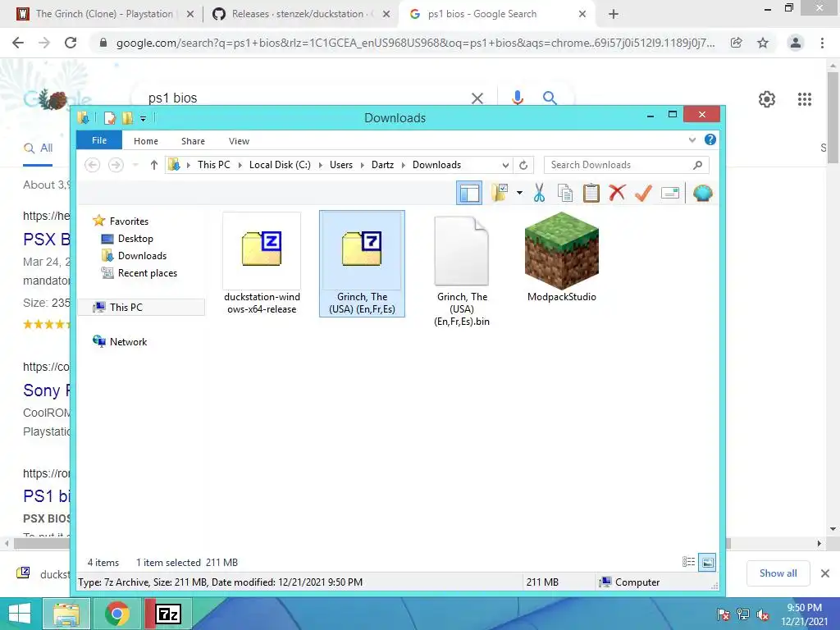This screenshot has width=840, height=630.
Task: Click the Rename toolbar icon
Action: click(x=669, y=193)
